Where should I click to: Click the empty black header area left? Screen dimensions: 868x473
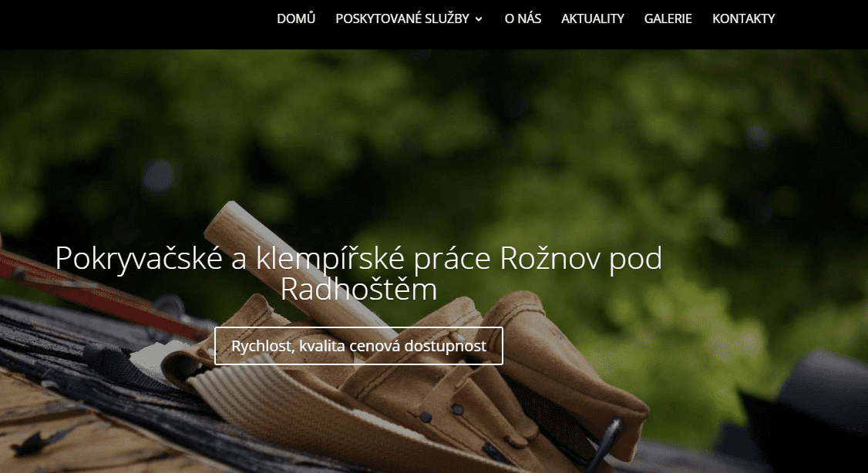tap(133, 25)
